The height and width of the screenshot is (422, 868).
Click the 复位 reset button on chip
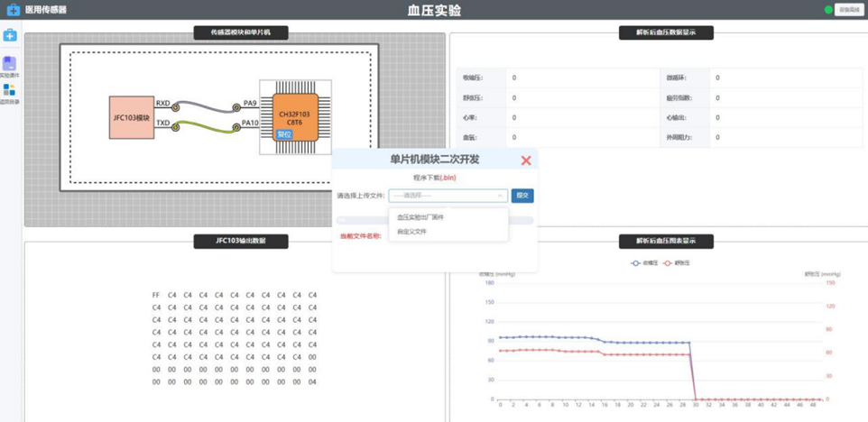coord(283,134)
